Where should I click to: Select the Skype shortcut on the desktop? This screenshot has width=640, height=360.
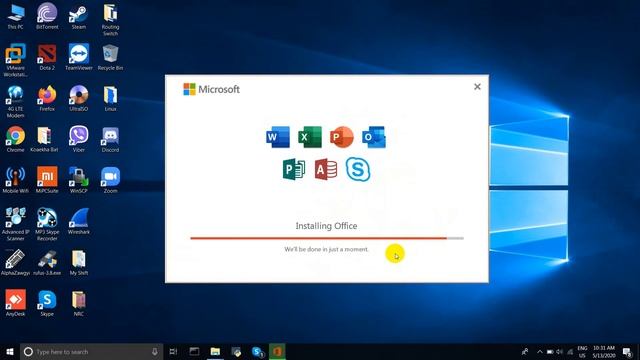click(47, 303)
